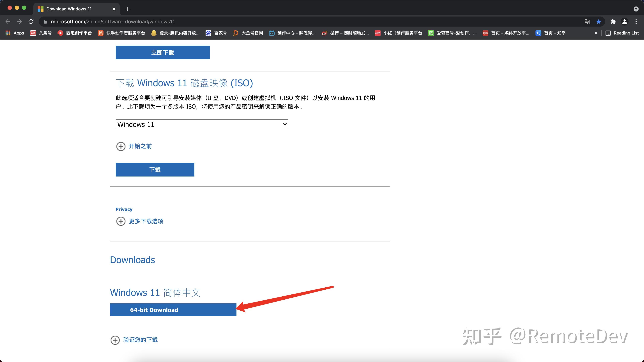644x362 pixels.
Task: Click the bookmark star icon
Action: point(599,22)
